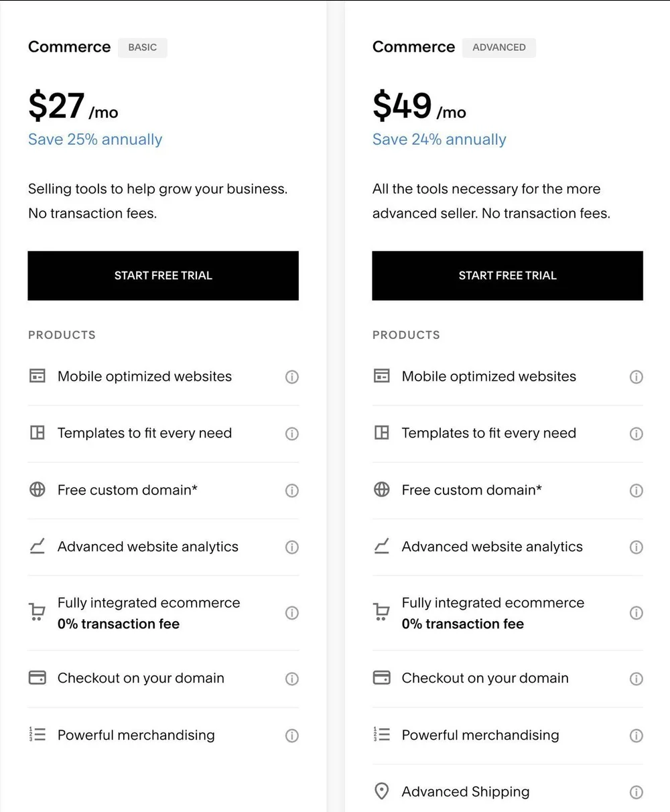670x812 pixels.
Task: Open info for Advanced Mobile optimized websites
Action: [636, 377]
